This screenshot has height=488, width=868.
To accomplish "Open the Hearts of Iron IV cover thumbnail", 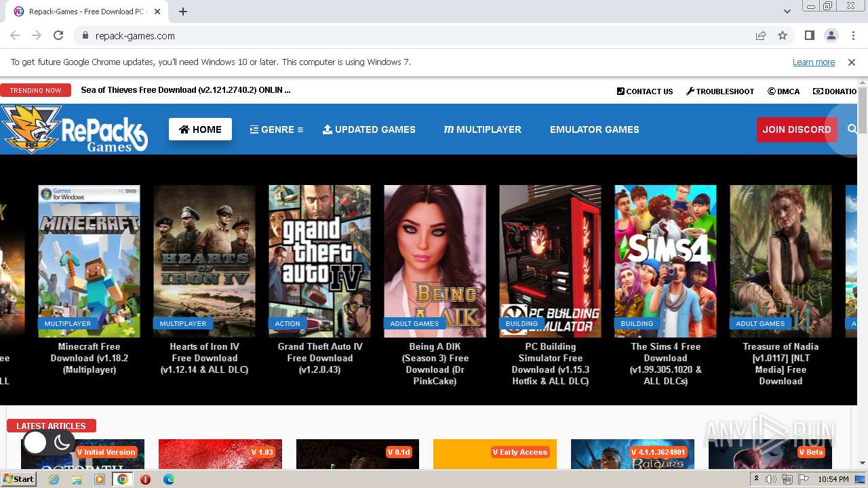I will (204, 261).
